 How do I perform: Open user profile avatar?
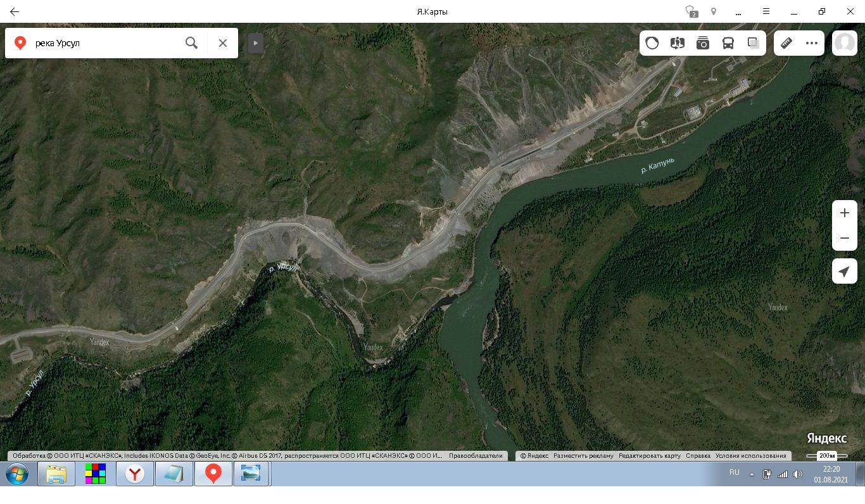click(844, 43)
